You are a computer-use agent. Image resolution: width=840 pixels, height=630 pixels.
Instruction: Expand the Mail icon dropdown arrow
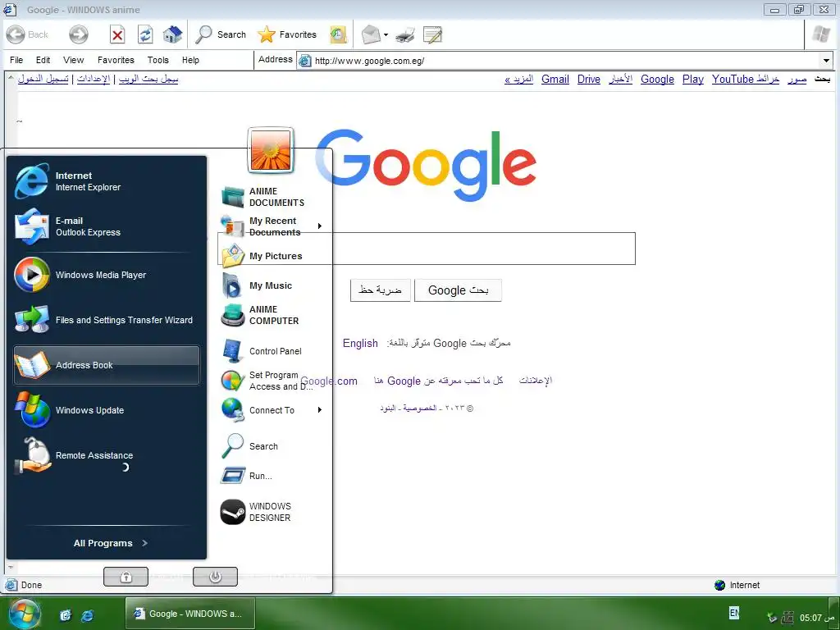386,35
